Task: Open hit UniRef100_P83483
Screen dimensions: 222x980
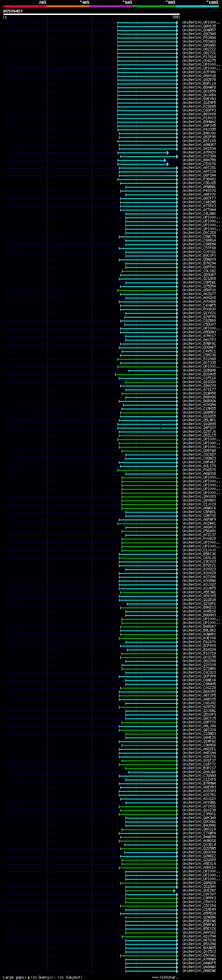Action: [x=199, y=41]
